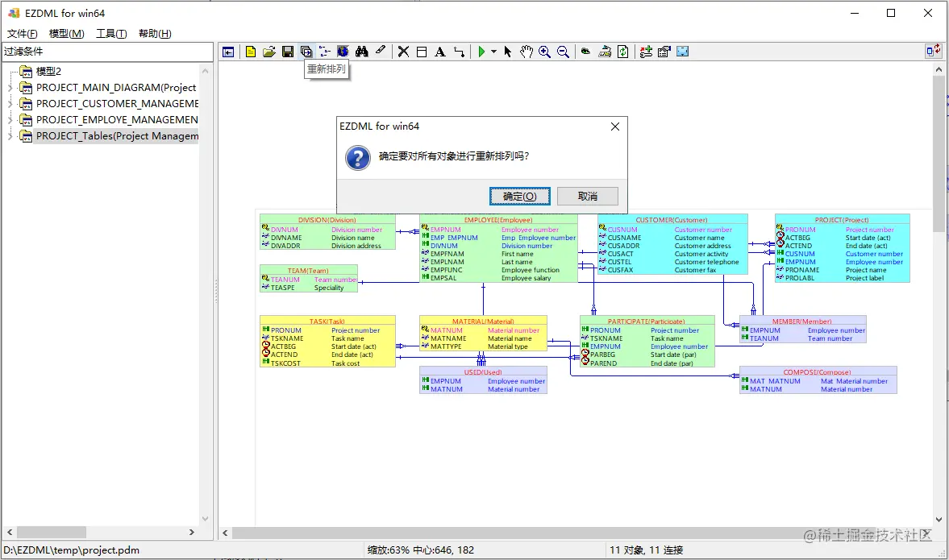Viewport: 949px width, 560px height.
Task: Click the binoculars Find icon
Action: [x=362, y=52]
